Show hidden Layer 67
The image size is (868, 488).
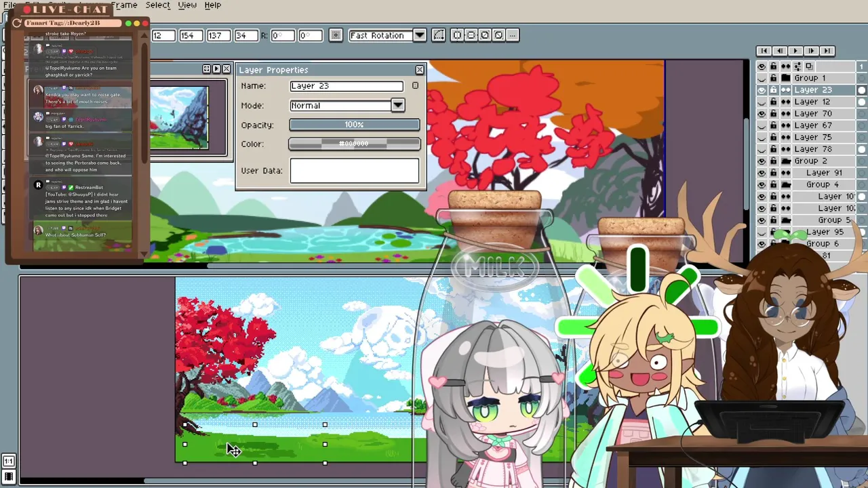(x=762, y=125)
